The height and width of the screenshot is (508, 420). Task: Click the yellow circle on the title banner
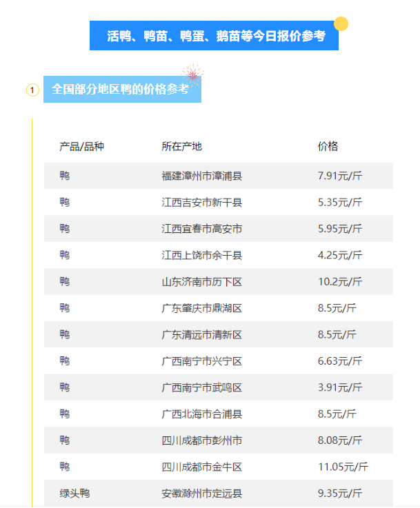click(341, 24)
